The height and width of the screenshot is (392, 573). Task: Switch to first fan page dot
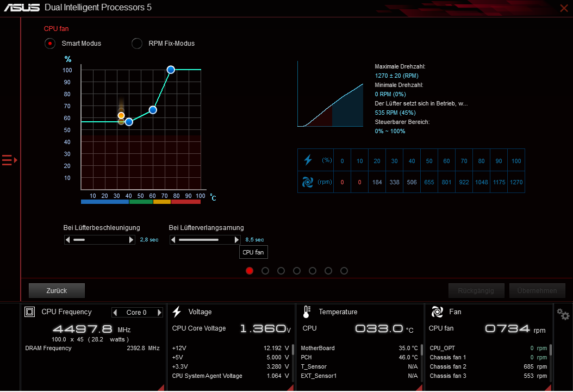pyautogui.click(x=250, y=271)
